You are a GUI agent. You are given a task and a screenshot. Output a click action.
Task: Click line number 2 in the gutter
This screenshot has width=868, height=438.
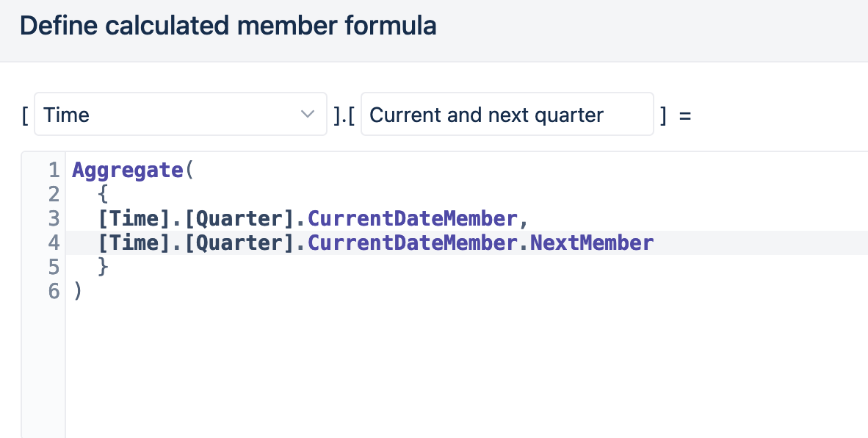point(54,194)
